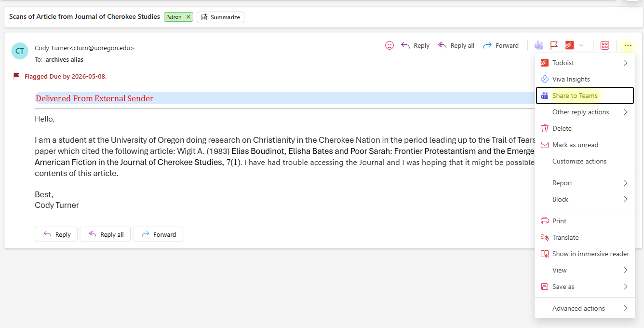The width and height of the screenshot is (644, 328).
Task: Click Forward in the top toolbar
Action: click(500, 45)
